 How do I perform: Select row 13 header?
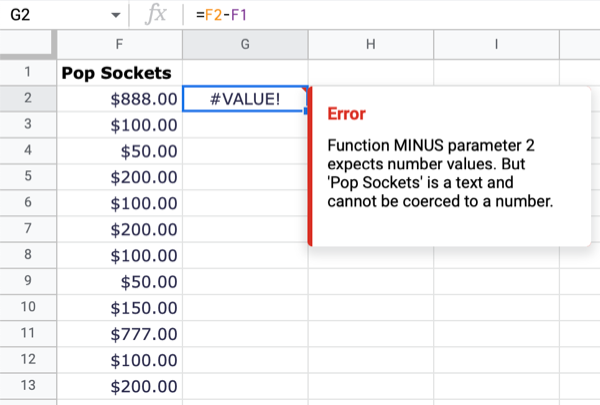click(x=27, y=385)
